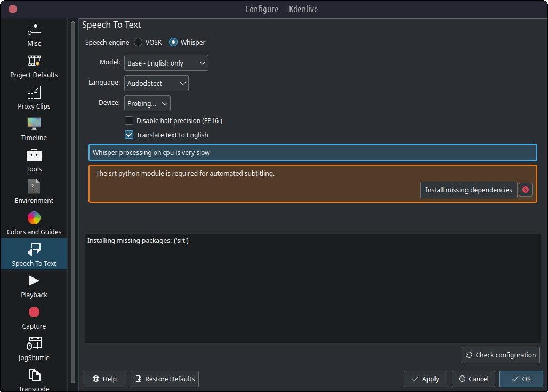Screen dimensions: 548x392
Task: Apply the configuration changes
Action: 425,379
